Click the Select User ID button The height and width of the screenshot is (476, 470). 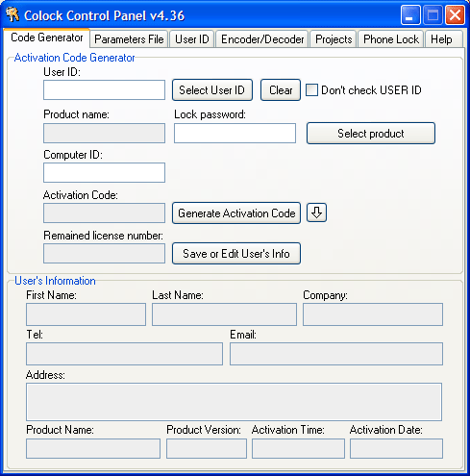pyautogui.click(x=212, y=90)
